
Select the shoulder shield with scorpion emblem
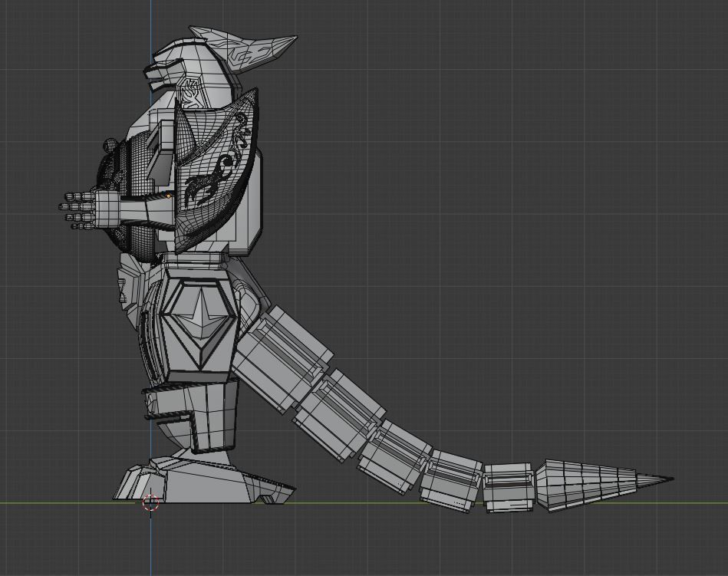[x=215, y=171]
